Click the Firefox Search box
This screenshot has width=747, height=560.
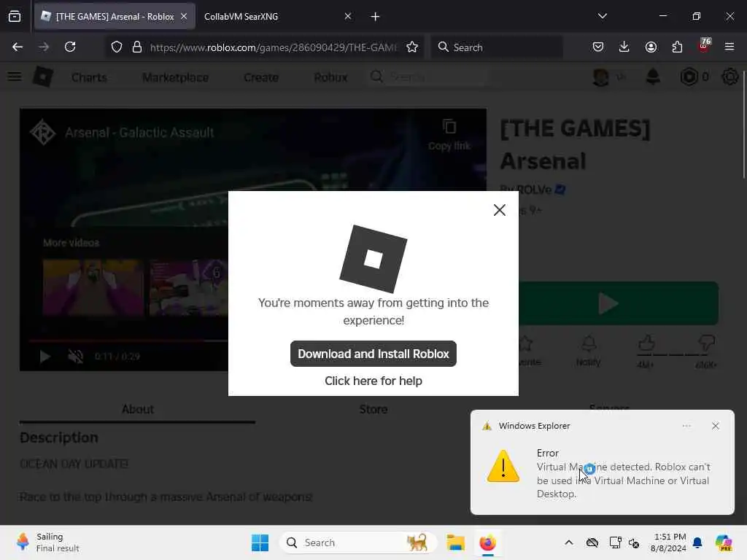click(x=496, y=47)
